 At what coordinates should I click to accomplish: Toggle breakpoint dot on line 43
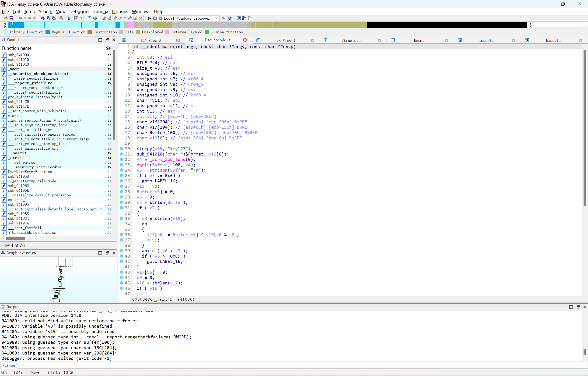pyautogui.click(x=121, y=272)
